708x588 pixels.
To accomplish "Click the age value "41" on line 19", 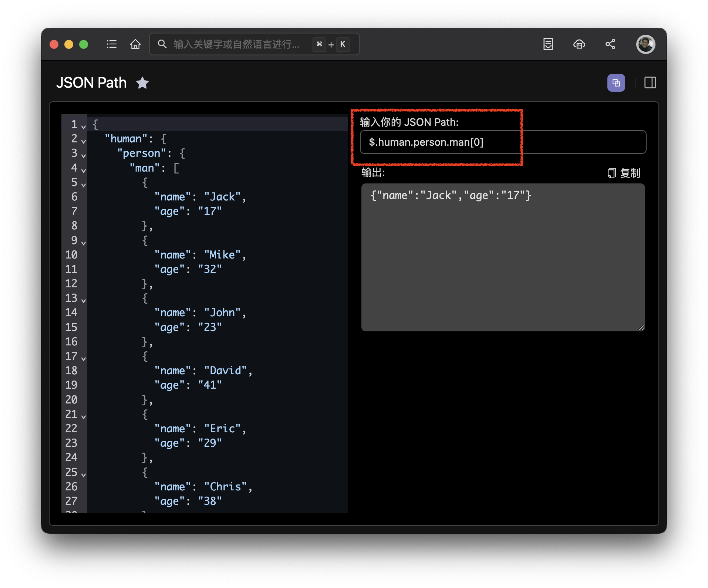I will click(x=210, y=385).
